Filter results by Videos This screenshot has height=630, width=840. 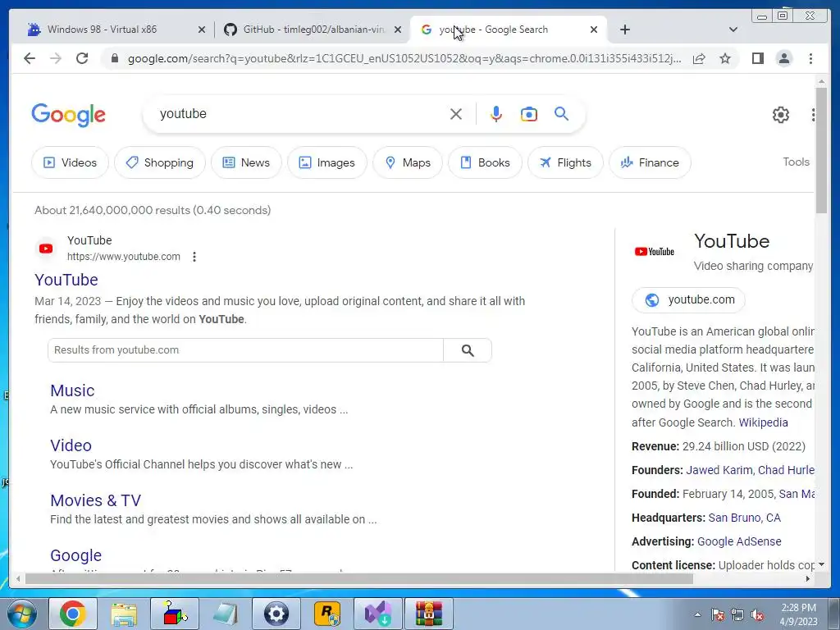coord(71,162)
